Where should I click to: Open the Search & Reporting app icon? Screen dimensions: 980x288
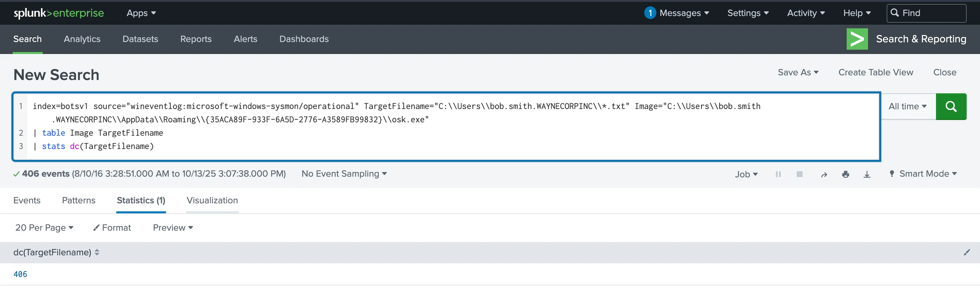857,39
